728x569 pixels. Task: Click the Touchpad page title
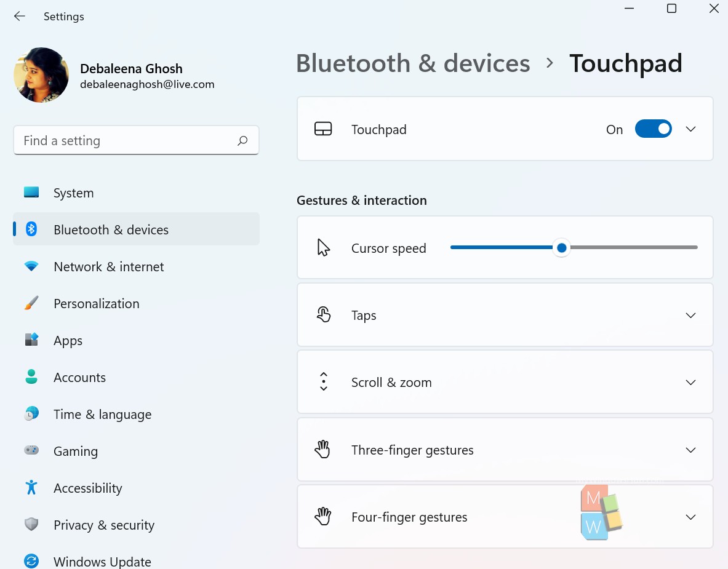tap(625, 63)
